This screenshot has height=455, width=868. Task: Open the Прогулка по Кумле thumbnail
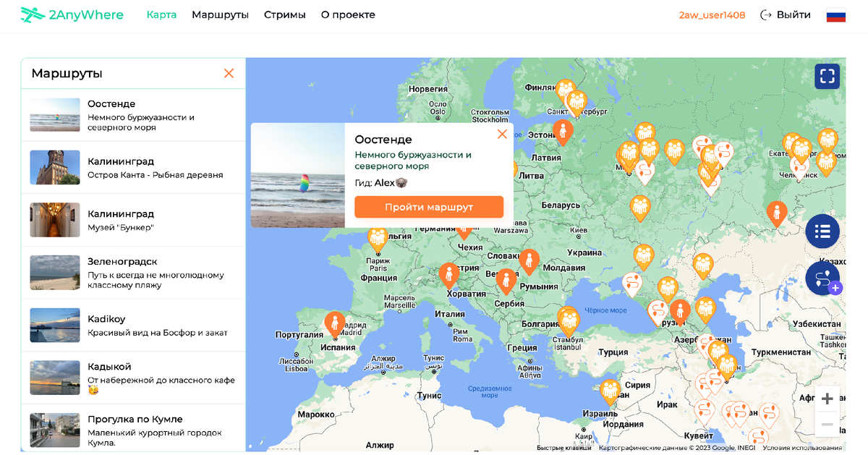pyautogui.click(x=55, y=430)
